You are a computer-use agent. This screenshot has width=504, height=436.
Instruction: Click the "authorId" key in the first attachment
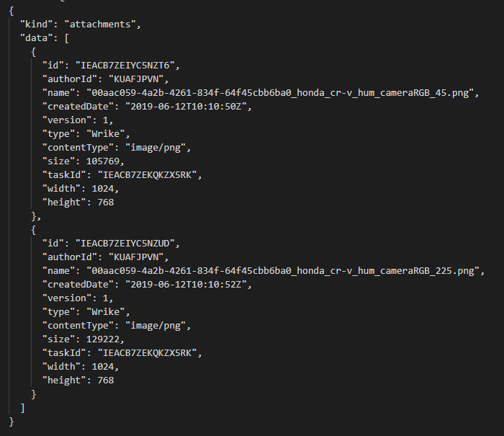68,79
